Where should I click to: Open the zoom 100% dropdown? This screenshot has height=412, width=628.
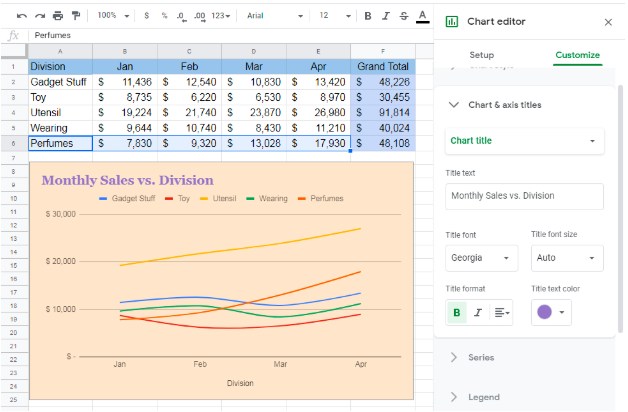113,16
